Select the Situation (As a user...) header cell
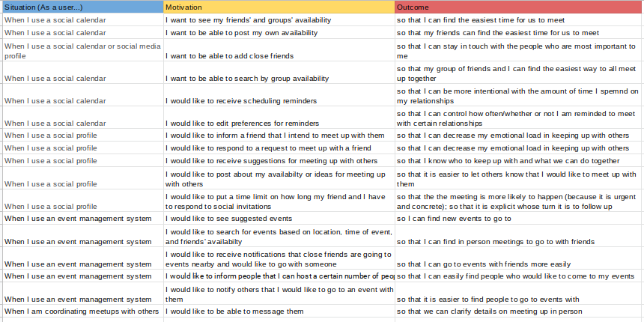 pos(83,7)
